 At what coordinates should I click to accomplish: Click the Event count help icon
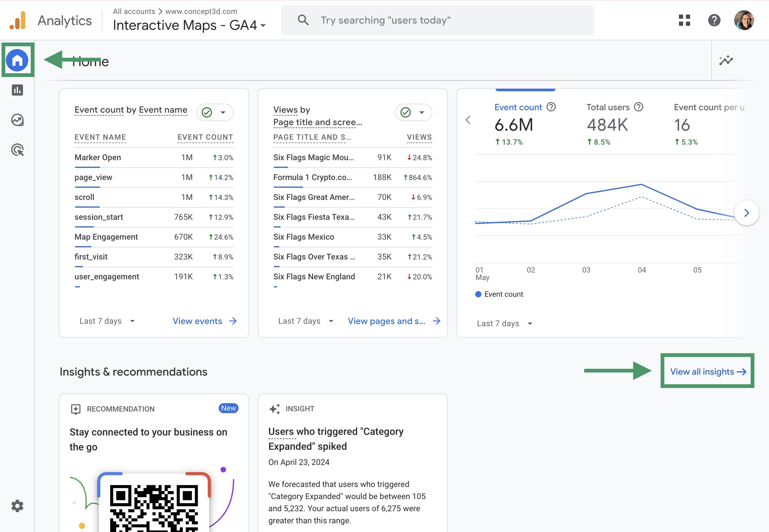[x=551, y=107]
